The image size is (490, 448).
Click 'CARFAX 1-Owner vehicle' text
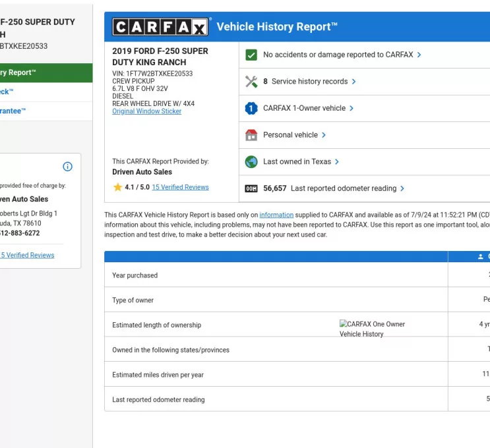click(305, 108)
